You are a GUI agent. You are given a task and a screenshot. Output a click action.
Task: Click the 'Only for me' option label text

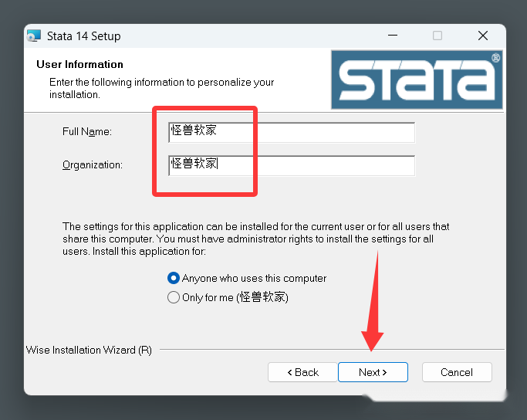point(235,297)
